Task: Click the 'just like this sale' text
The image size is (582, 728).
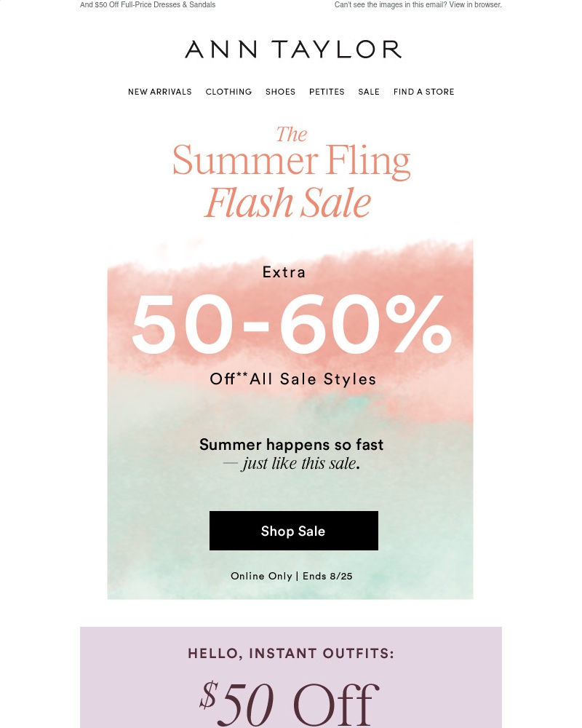Action: [300, 463]
